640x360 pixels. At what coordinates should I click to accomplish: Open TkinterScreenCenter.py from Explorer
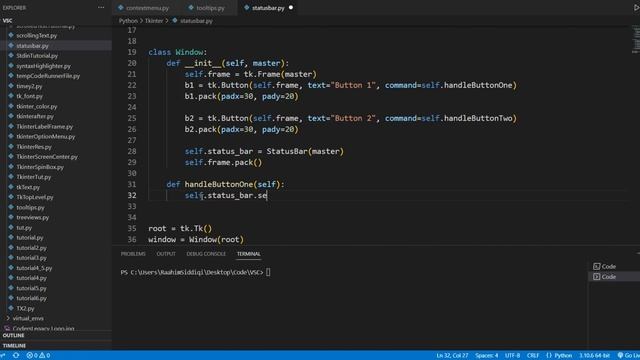47,157
